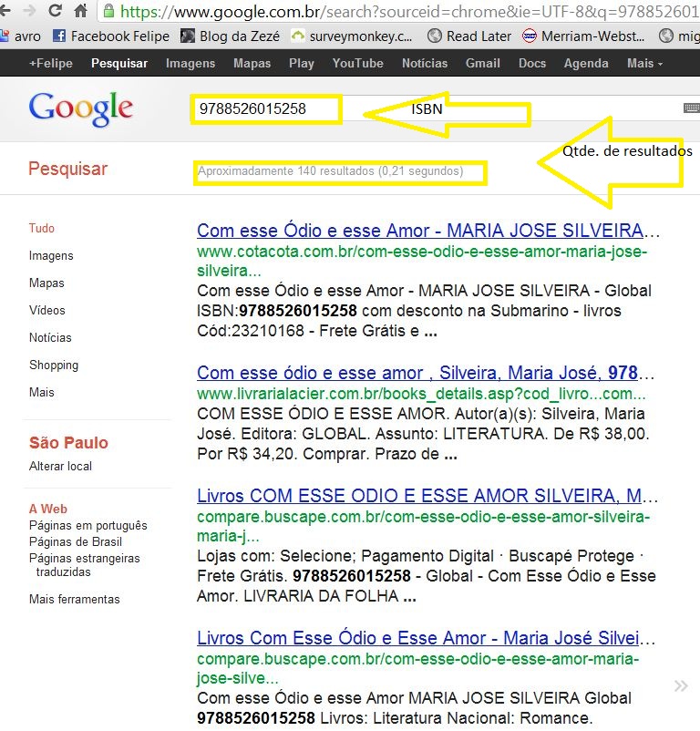Click the www.cotacota.com.br green URL

[x=422, y=261]
